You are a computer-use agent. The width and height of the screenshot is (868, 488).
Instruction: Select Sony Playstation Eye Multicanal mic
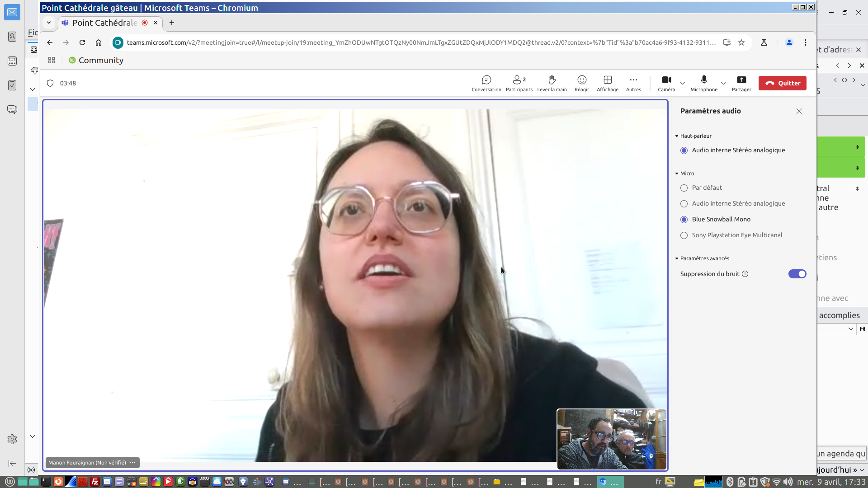click(x=684, y=235)
